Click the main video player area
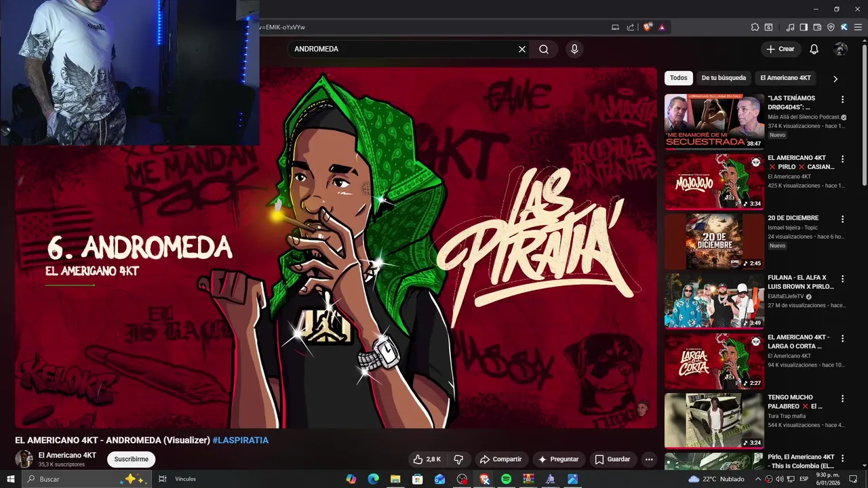This screenshot has height=488, width=868. 336,247
